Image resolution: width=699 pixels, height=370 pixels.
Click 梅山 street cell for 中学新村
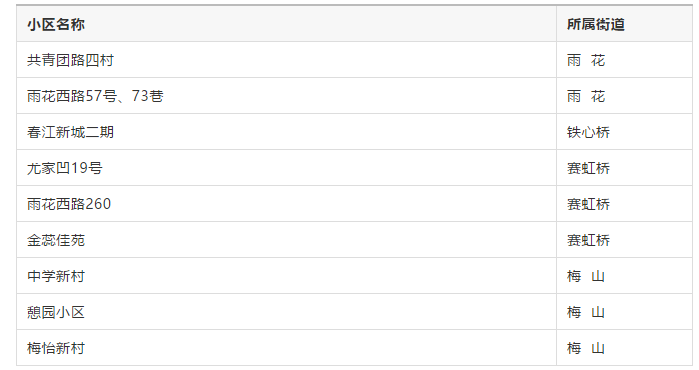click(624, 276)
